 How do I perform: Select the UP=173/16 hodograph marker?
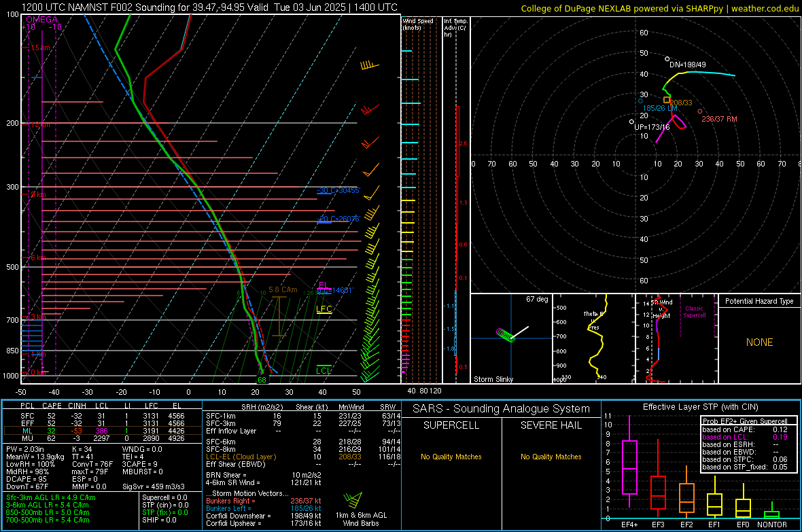[x=631, y=122]
